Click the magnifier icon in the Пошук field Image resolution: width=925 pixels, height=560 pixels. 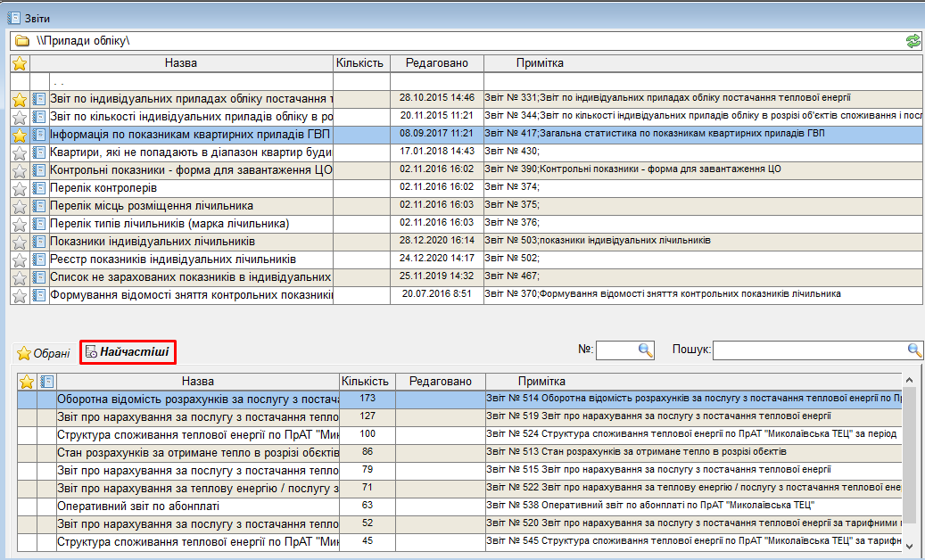click(x=914, y=350)
